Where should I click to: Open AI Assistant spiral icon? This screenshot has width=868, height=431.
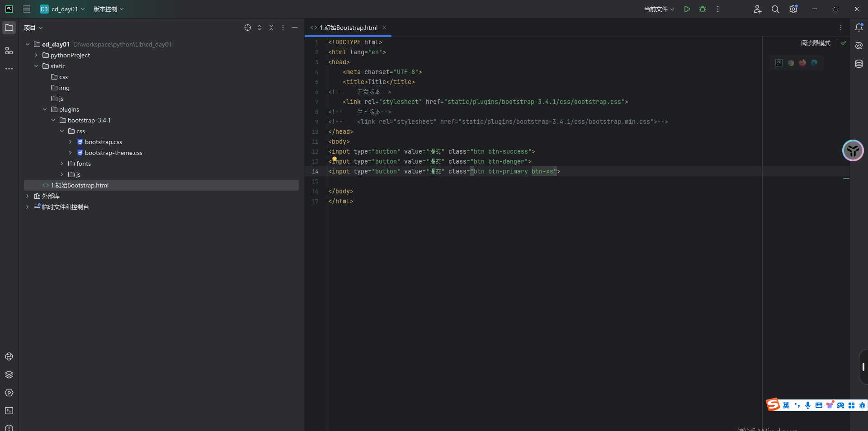point(859,46)
